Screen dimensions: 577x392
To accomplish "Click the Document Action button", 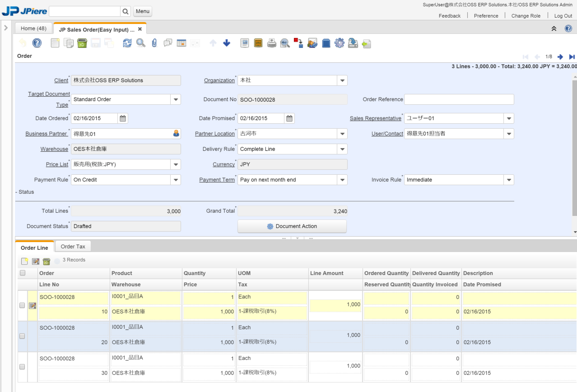I will [292, 226].
